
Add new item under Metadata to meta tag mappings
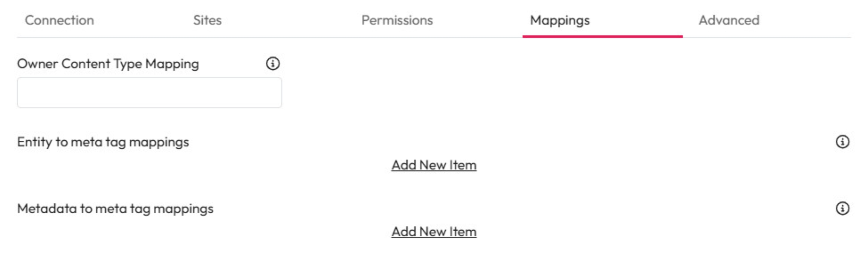pos(434,232)
